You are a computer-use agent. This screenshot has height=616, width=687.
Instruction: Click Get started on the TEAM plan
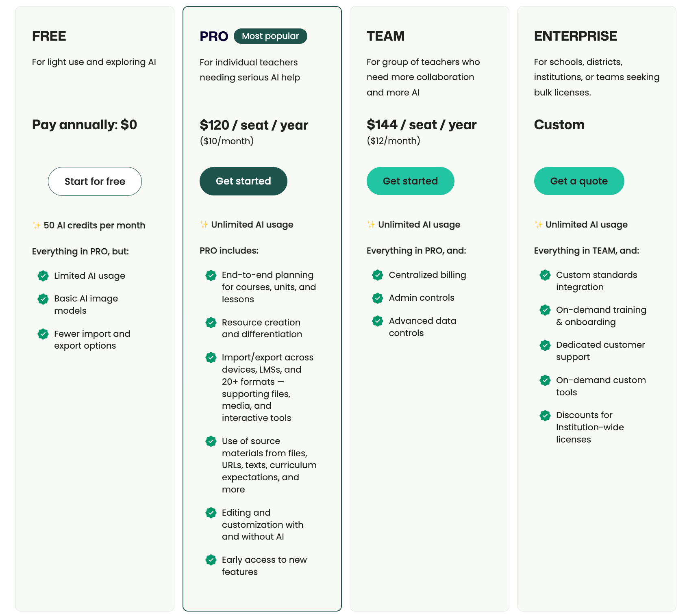pyautogui.click(x=411, y=181)
